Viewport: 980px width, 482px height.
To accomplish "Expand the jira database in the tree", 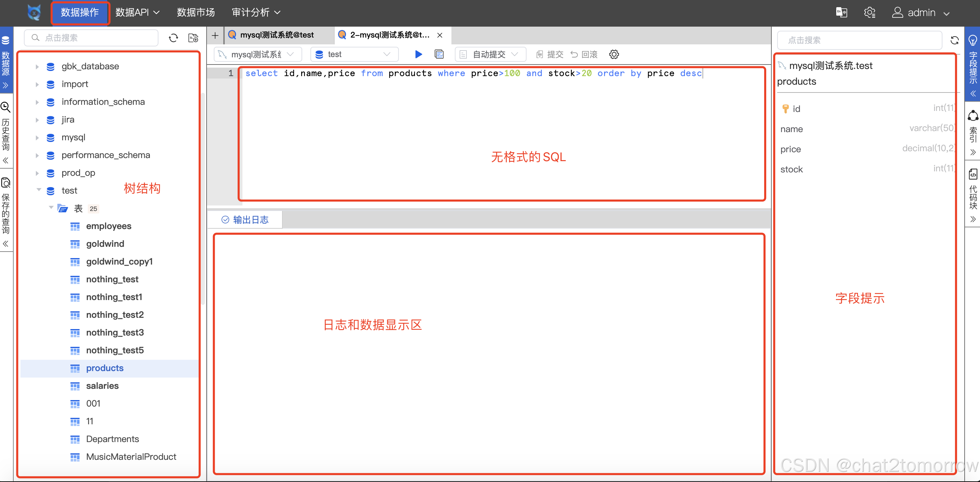I will click(37, 119).
